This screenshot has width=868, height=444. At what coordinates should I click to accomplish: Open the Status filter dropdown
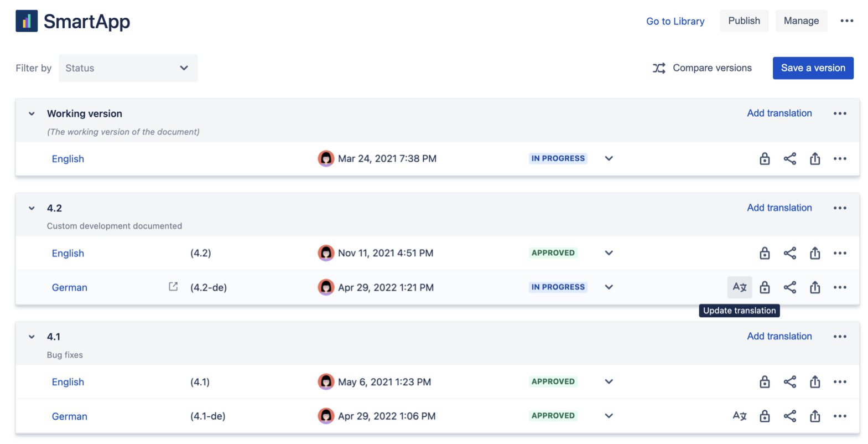tap(128, 68)
